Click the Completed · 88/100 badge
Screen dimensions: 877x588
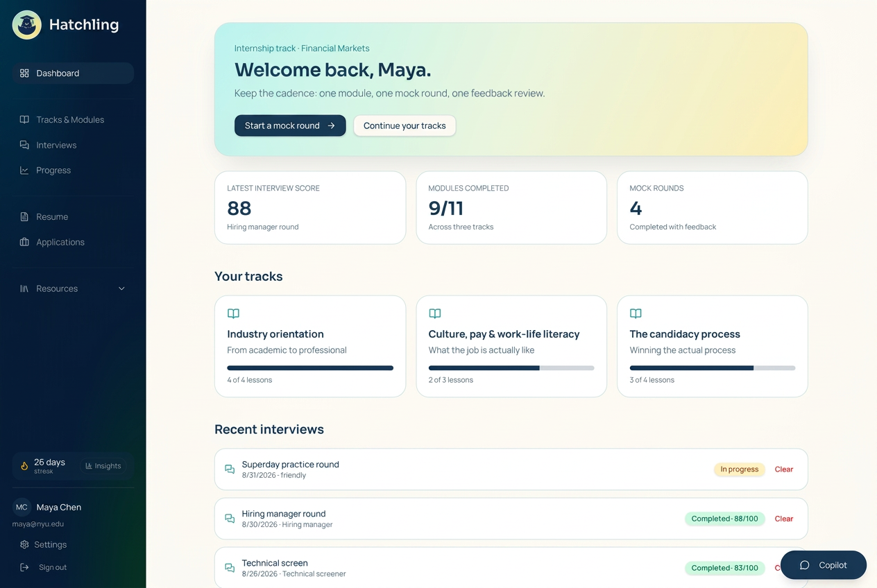(725, 519)
